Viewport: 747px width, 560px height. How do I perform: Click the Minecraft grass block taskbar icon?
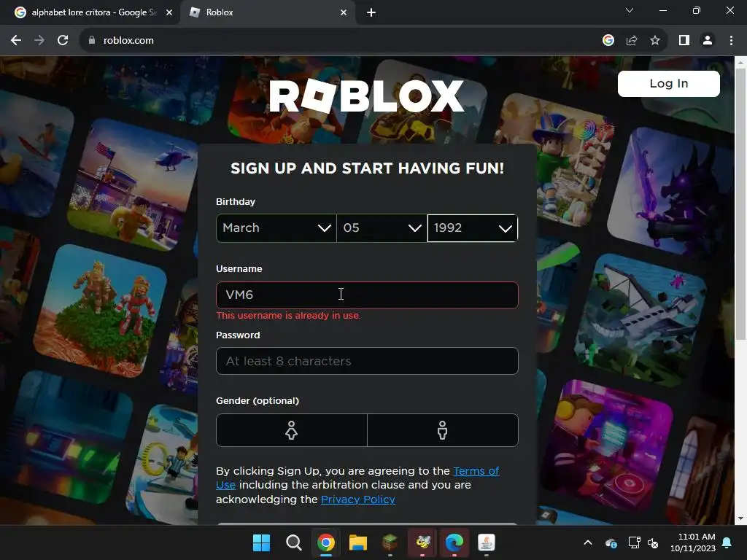tap(390, 542)
